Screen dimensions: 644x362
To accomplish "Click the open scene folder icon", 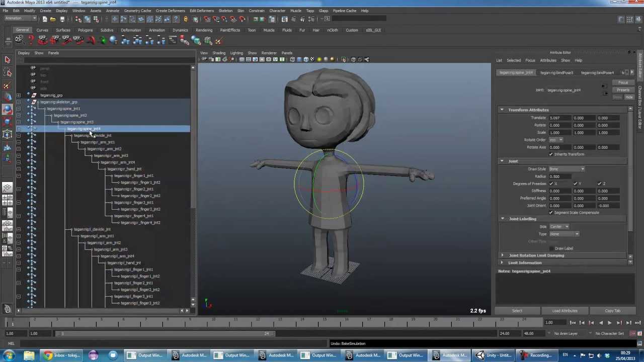I will click(53, 19).
